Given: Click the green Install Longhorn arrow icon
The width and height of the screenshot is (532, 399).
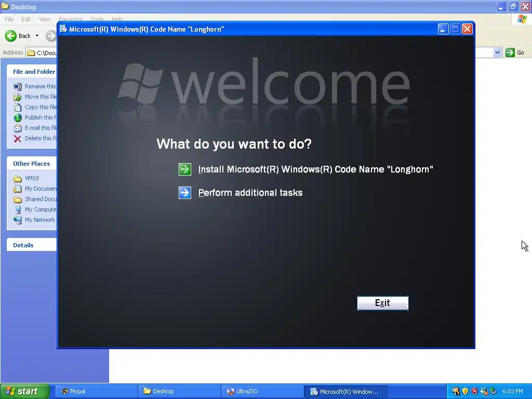Looking at the screenshot, I should (185, 169).
